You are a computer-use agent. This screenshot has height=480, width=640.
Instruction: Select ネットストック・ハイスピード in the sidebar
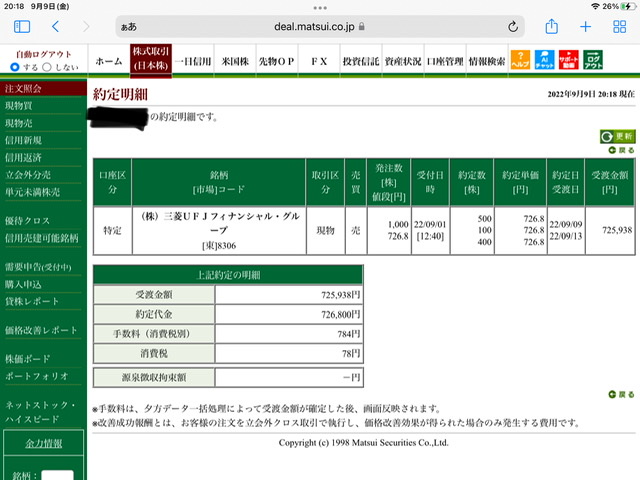40,412
